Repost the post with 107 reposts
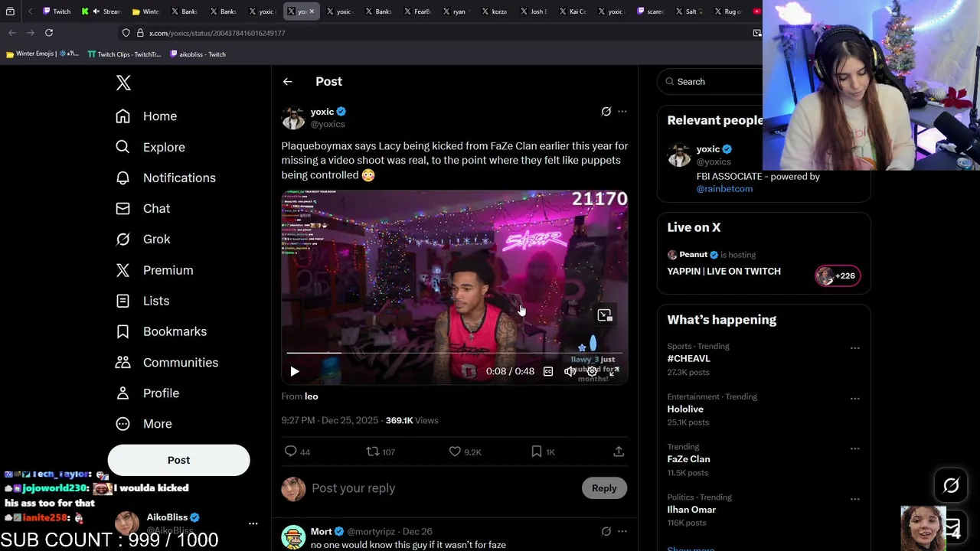This screenshot has height=551, width=980. [x=381, y=452]
